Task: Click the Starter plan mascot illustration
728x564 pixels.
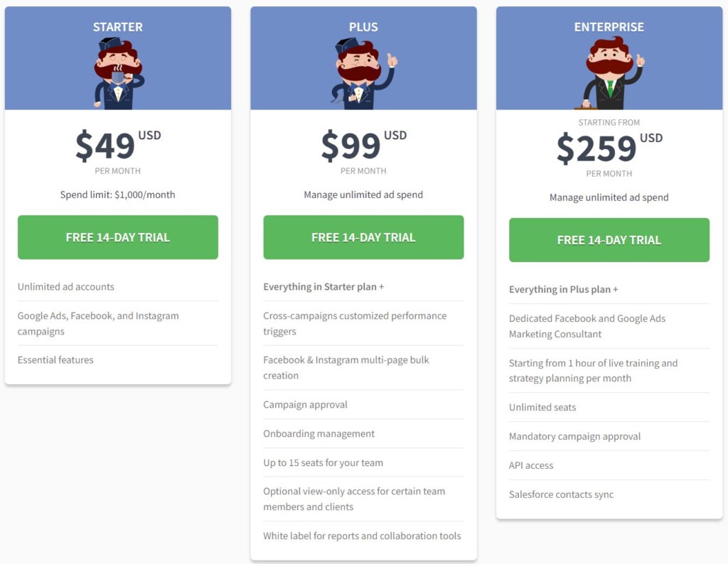Action: click(118, 73)
